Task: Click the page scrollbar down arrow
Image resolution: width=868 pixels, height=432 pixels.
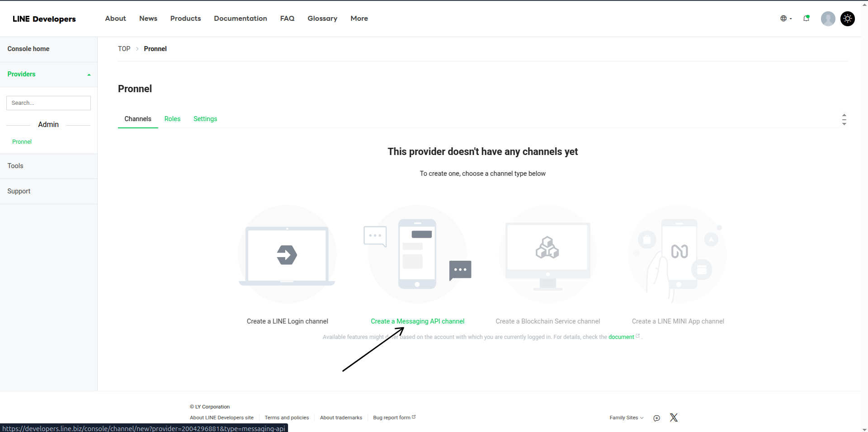Action: coord(864,429)
